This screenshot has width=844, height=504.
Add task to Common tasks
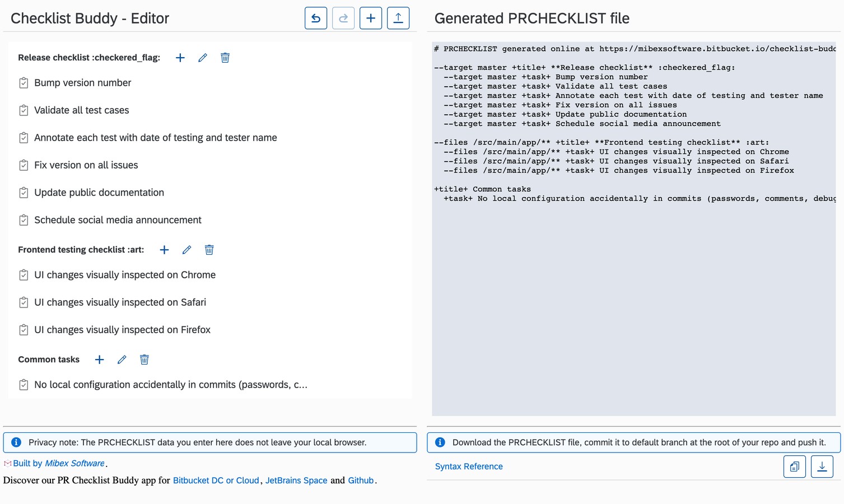pos(99,360)
